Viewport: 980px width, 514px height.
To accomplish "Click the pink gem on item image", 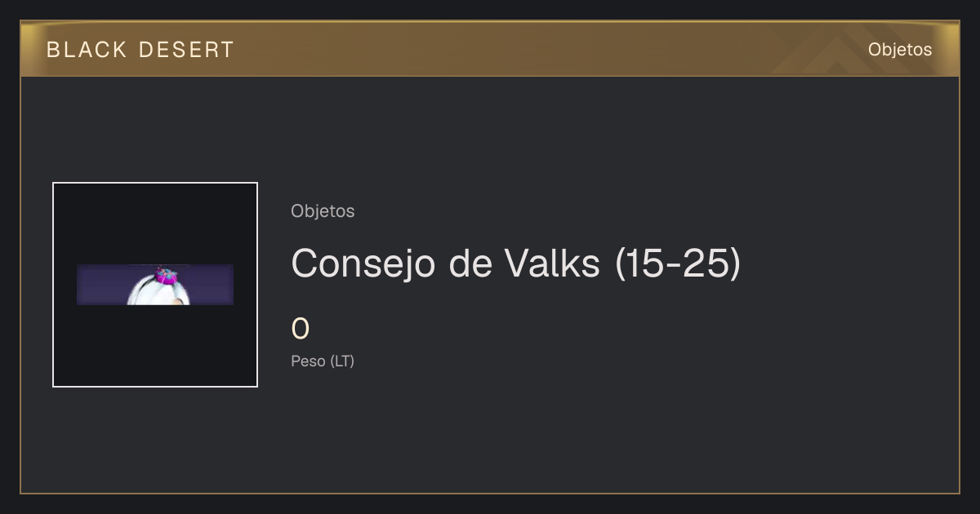I will pos(167,277).
